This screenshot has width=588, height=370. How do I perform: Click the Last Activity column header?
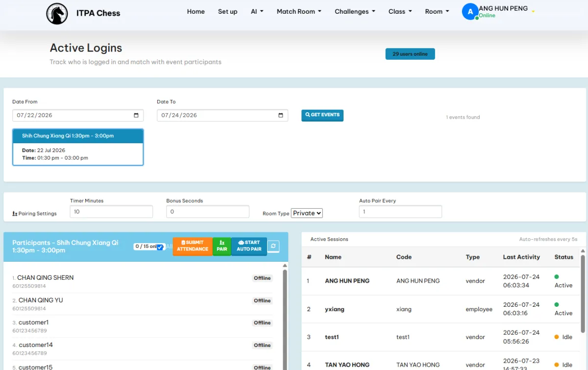(521, 257)
